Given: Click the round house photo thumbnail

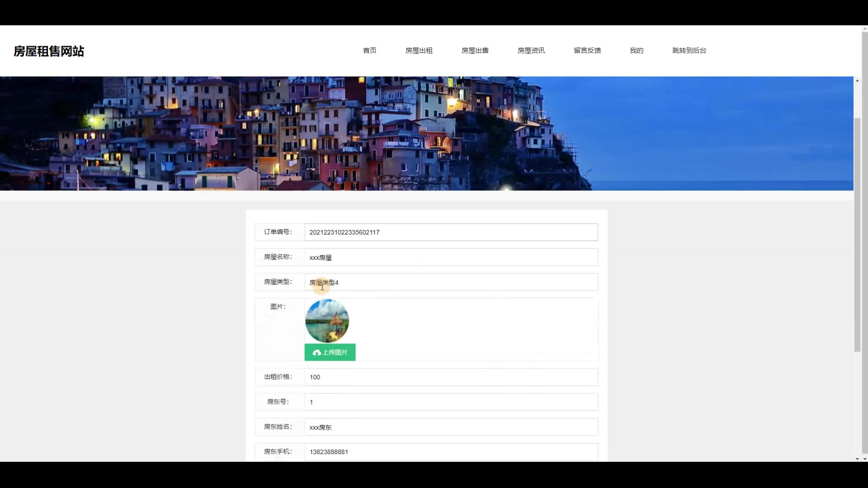Looking at the screenshot, I should point(327,321).
